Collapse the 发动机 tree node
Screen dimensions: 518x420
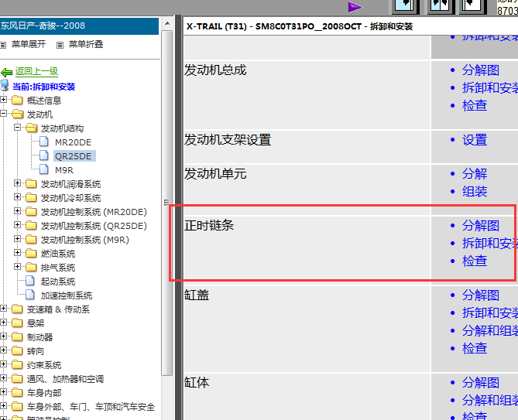tap(3, 114)
